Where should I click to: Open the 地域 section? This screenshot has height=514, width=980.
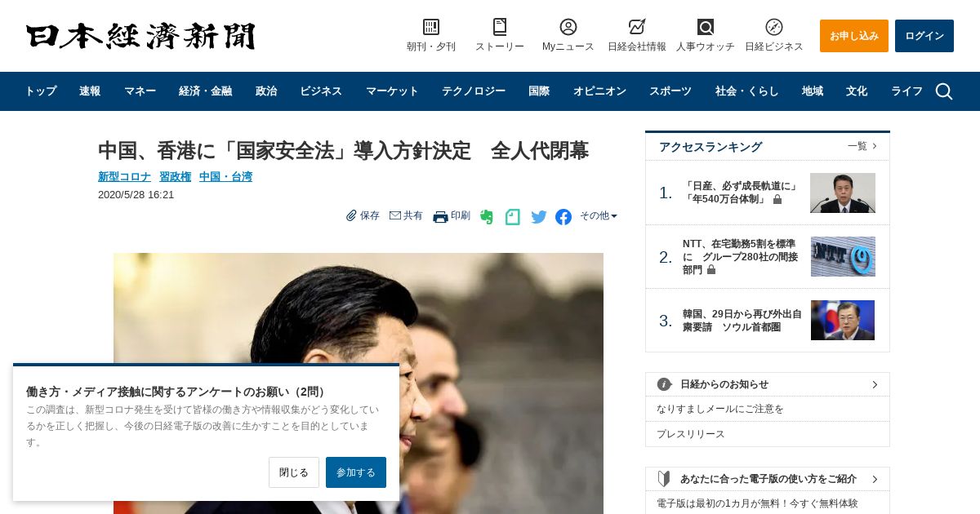coord(813,91)
